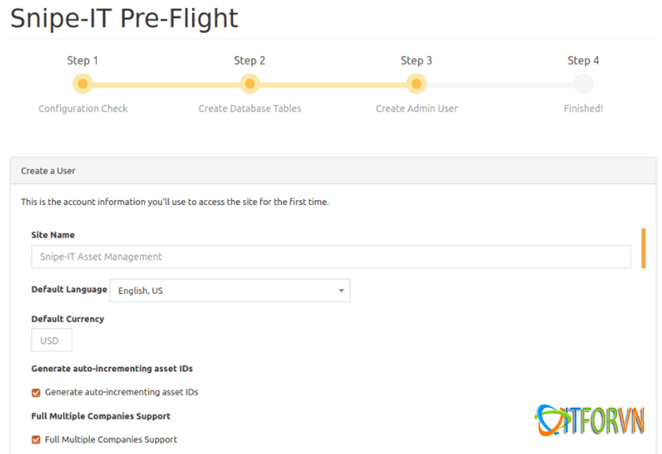Click the ITFORVN logo watermark

(x=589, y=418)
